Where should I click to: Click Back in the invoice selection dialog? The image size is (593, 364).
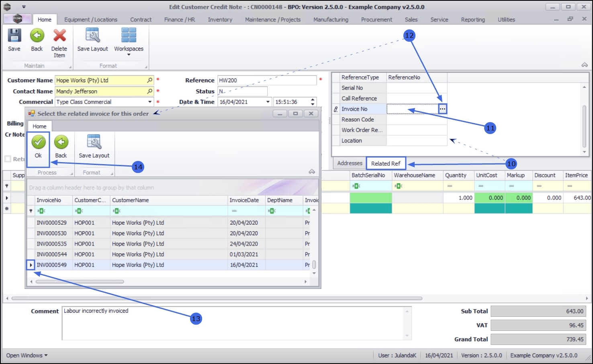[61, 147]
